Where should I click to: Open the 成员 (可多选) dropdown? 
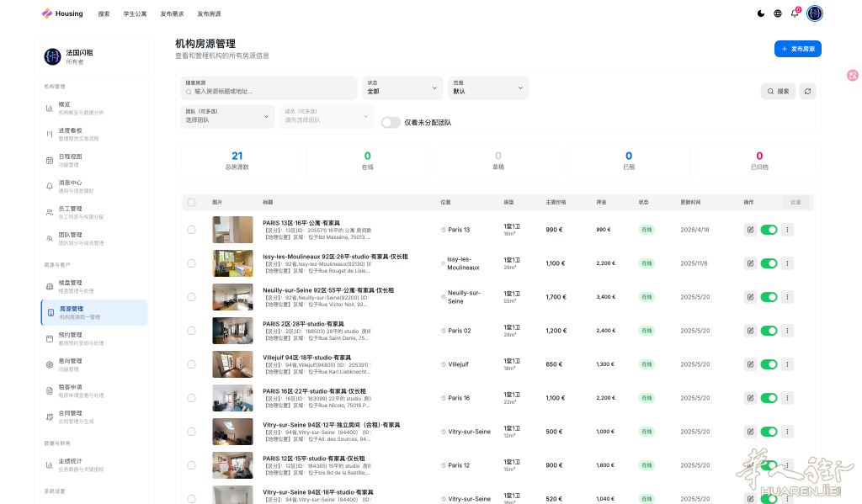(327, 116)
